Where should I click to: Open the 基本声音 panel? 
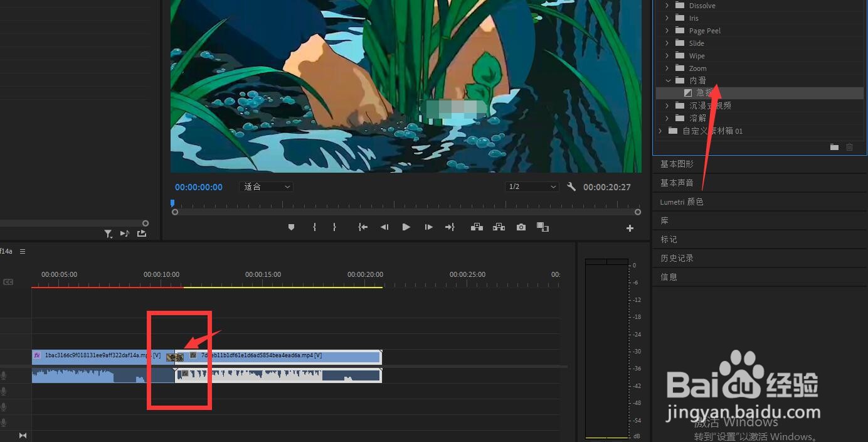pyautogui.click(x=677, y=183)
